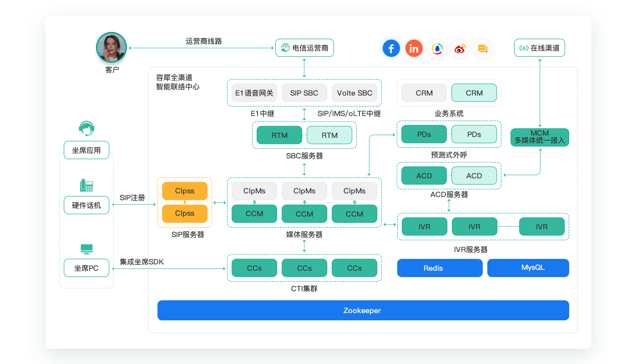Click the headset icon above 坐席应用
The height and width of the screenshot is (364, 637).
pos(86,129)
